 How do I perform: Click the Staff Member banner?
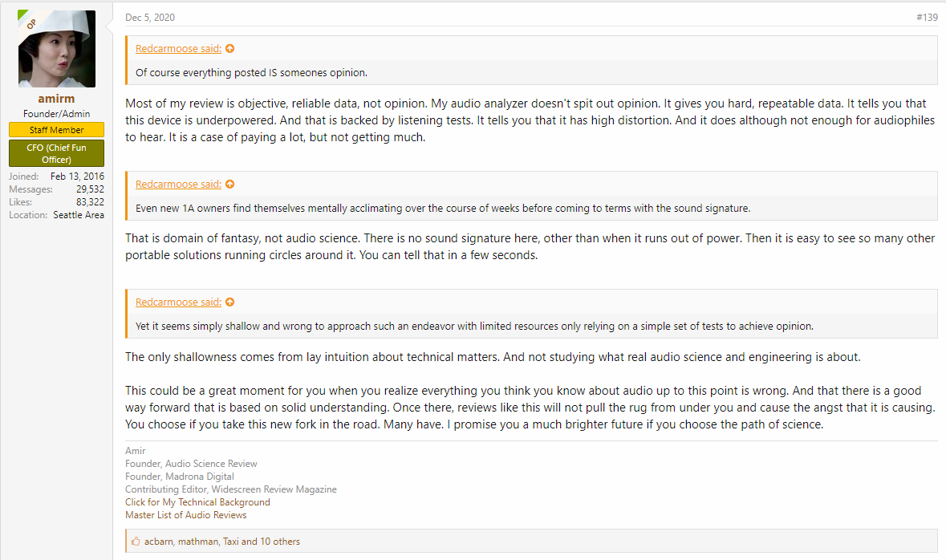pos(57,130)
